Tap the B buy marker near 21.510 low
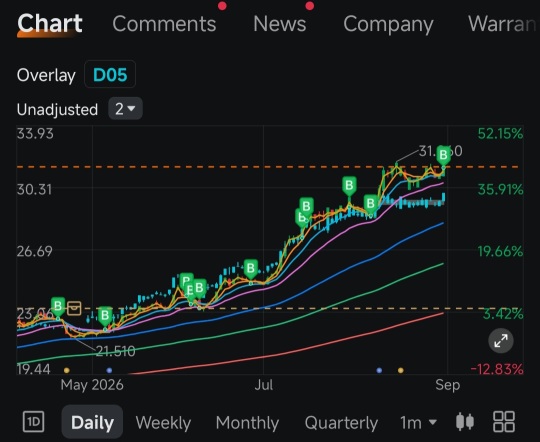Screen dimensions: 540x442 (105, 316)
